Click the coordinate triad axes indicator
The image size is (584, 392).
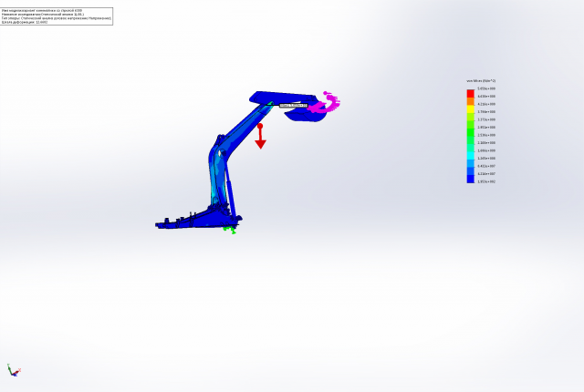pos(14,370)
